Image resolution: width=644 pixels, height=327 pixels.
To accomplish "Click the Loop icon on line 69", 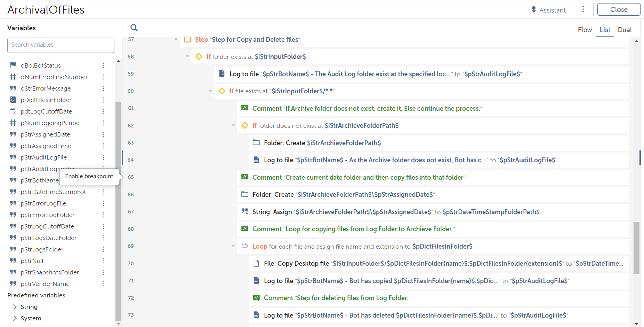I will 245,246.
